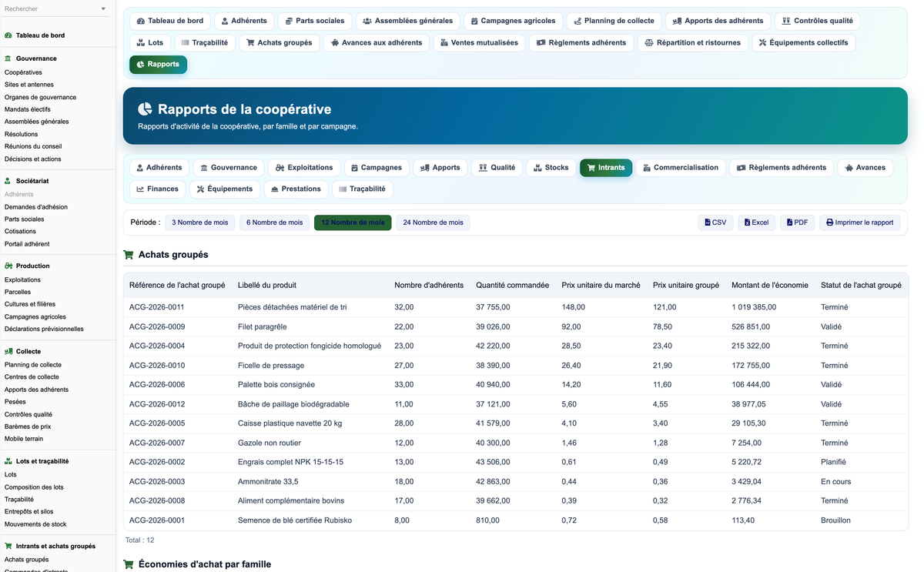This screenshot has width=924, height=572.
Task: Open the Adhérents top module tab
Action: pyautogui.click(x=244, y=21)
